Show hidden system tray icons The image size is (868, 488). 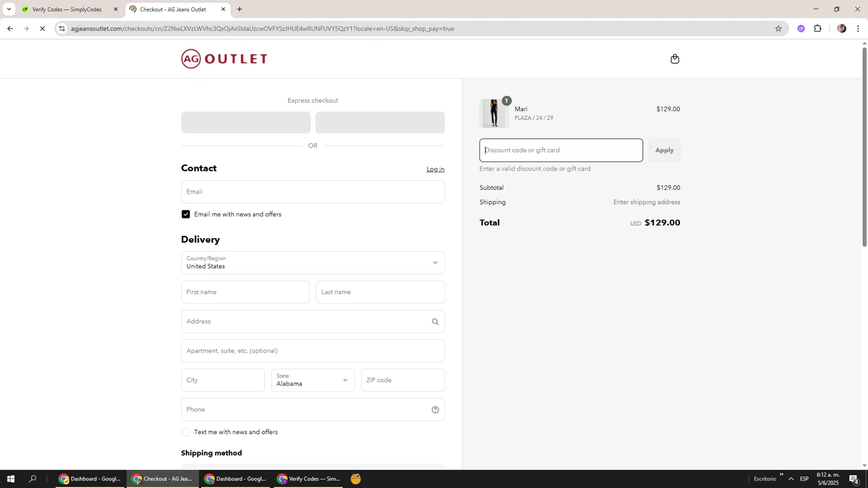tap(791, 479)
